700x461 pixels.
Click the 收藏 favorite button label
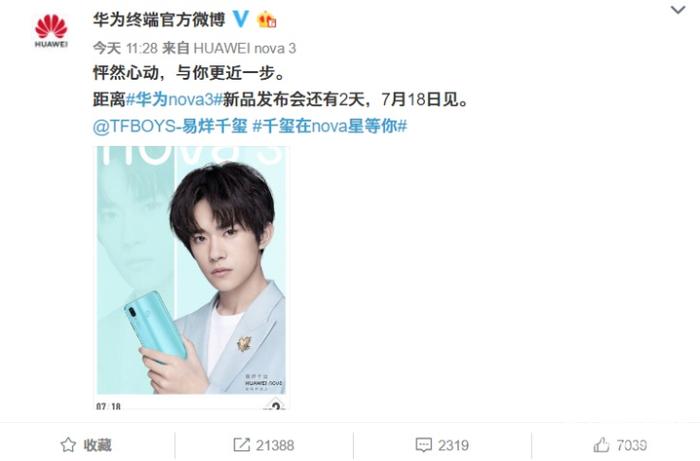point(97,445)
